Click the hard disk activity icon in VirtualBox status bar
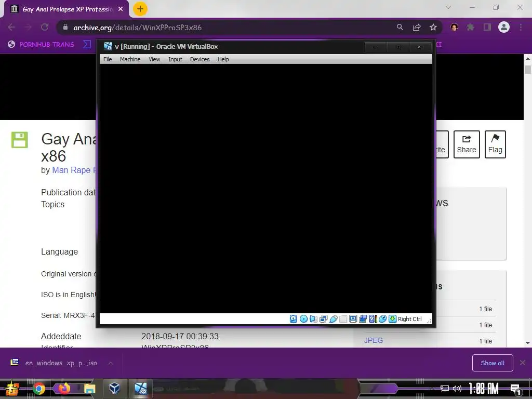The image size is (532, 399). pyautogui.click(x=294, y=319)
